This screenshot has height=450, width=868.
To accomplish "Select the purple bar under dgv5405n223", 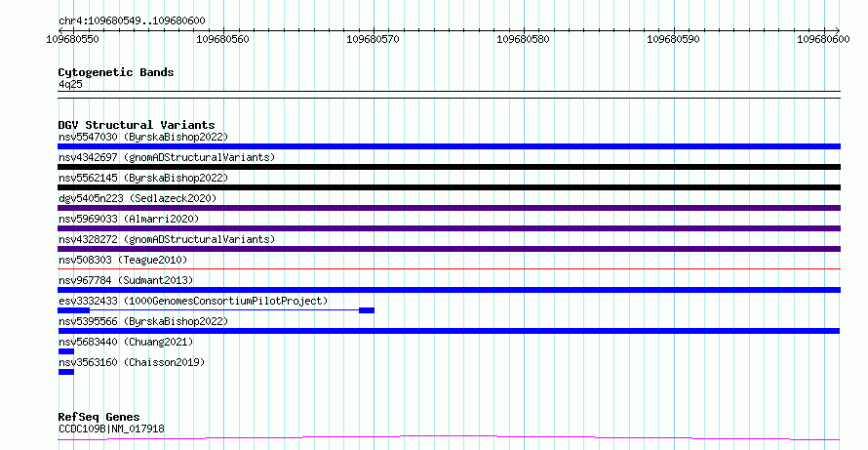I will pos(449,208).
